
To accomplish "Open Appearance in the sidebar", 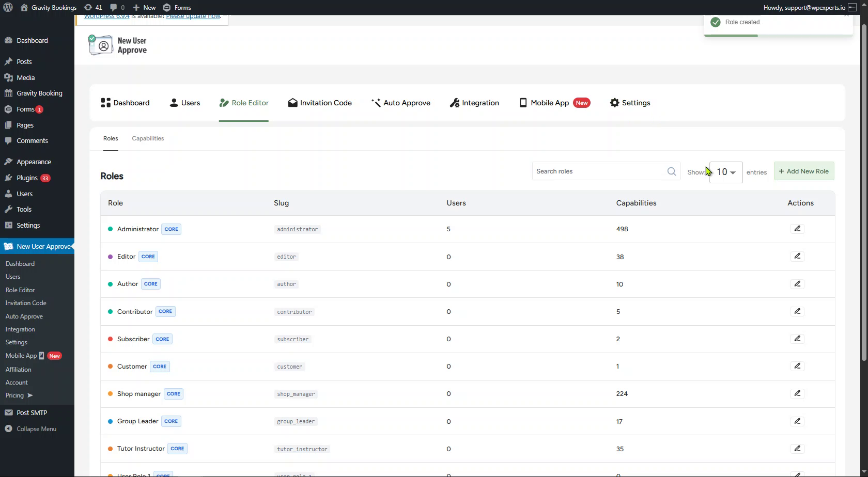I will [34, 162].
